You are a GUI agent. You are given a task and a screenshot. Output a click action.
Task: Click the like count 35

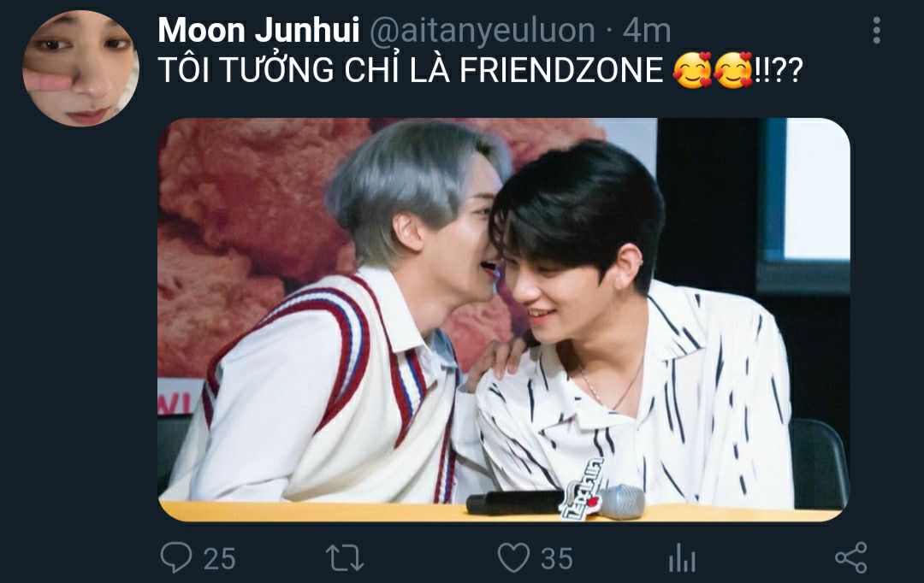pyautogui.click(x=556, y=558)
